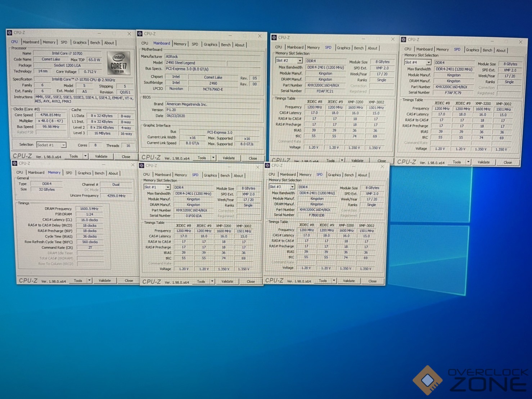
Task: Click CPU-Z title bar icon in Slot #4 window
Action: coord(403,40)
